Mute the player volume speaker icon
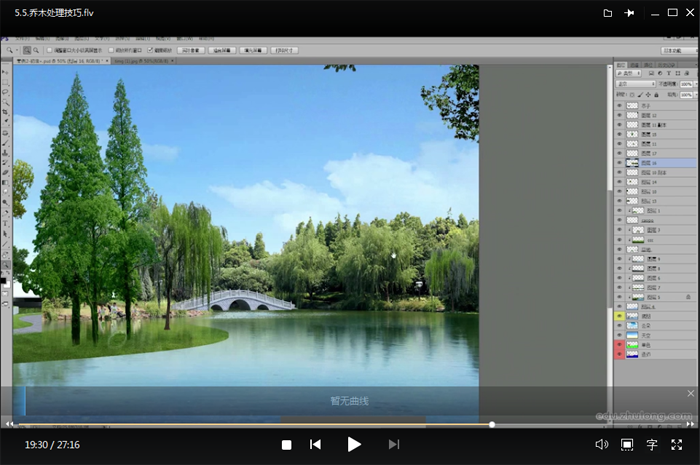 (601, 444)
